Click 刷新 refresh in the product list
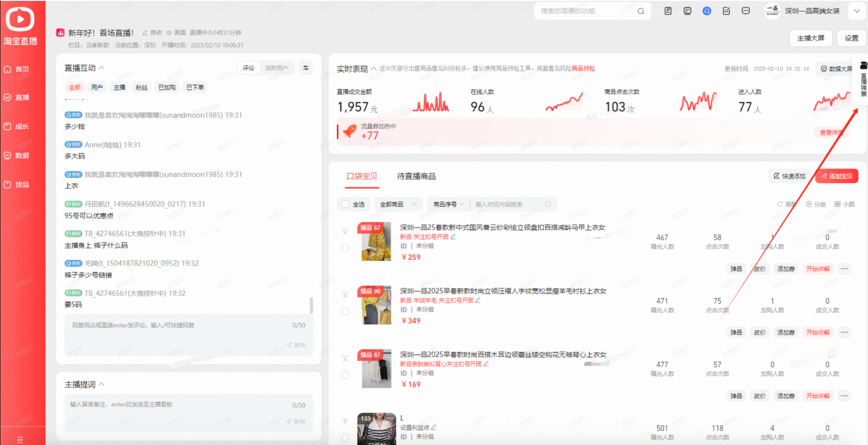 (x=786, y=204)
